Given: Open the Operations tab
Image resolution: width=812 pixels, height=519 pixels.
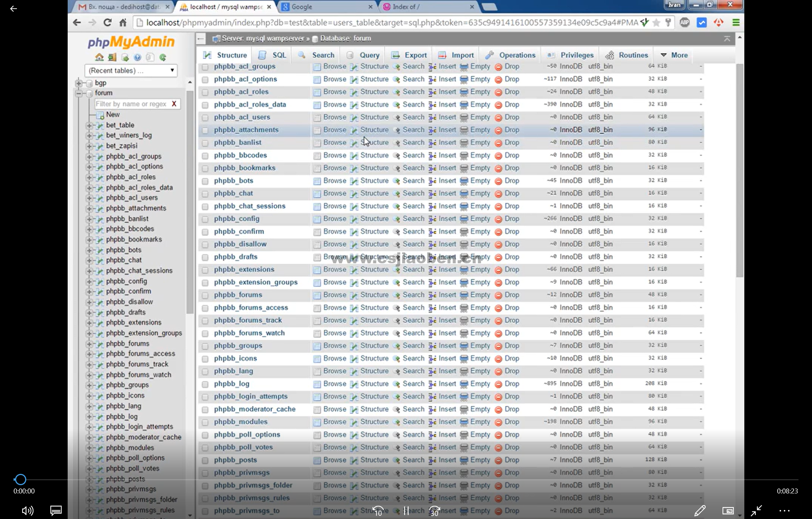Looking at the screenshot, I should 510,55.
